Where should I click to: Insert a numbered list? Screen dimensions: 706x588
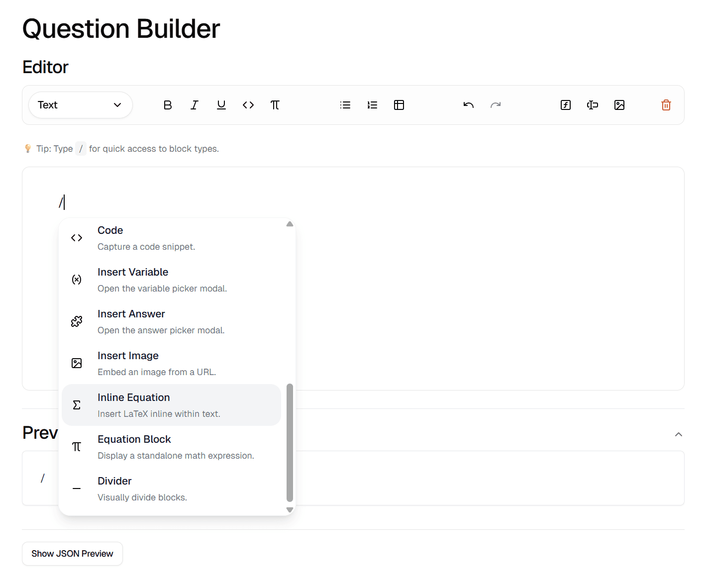[x=372, y=105]
